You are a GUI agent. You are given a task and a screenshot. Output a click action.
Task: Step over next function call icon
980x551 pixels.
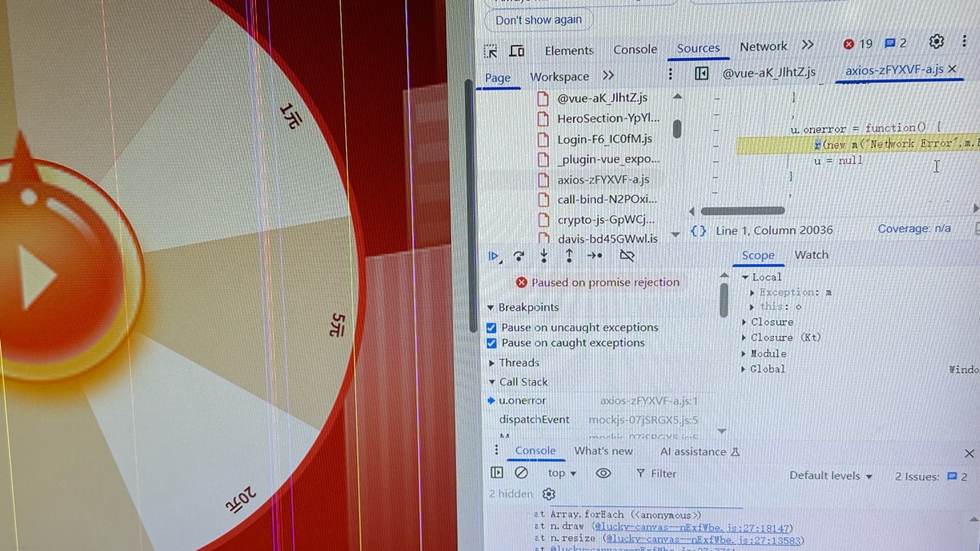point(518,256)
